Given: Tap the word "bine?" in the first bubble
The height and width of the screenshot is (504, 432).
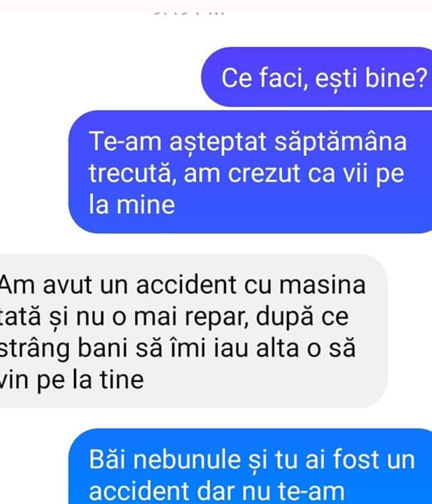Looking at the screenshot, I should point(396,78).
